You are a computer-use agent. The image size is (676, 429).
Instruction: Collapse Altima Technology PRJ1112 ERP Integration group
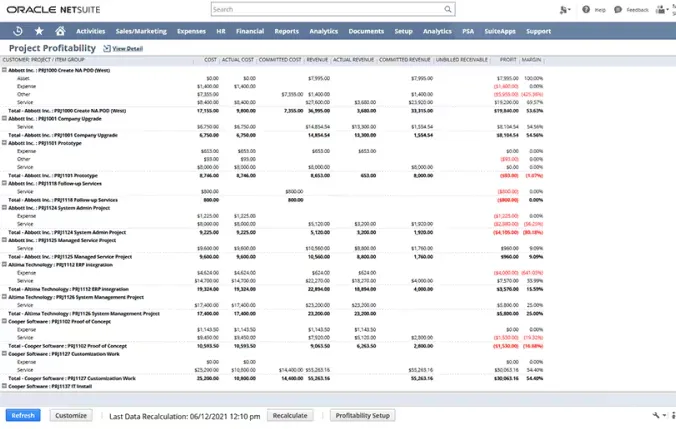(4, 264)
